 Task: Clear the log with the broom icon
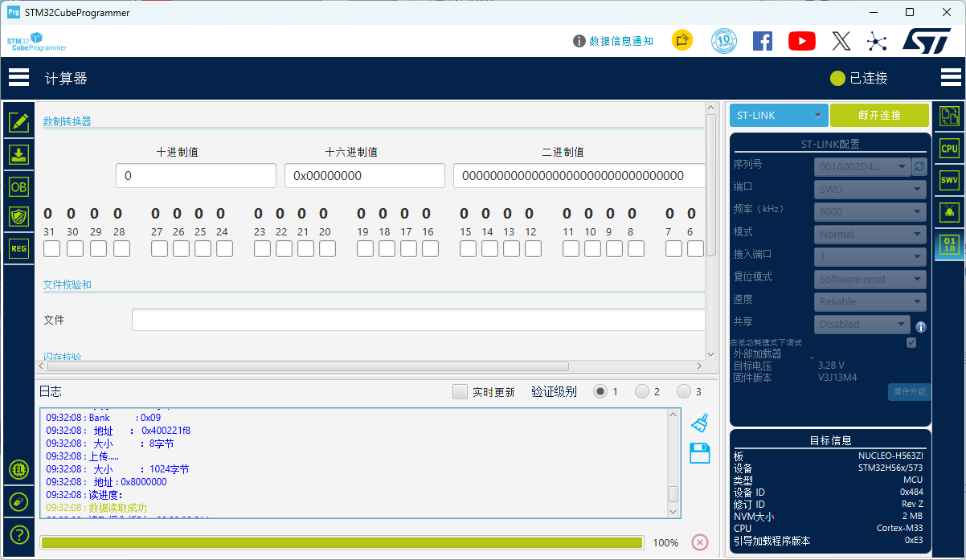click(x=700, y=423)
